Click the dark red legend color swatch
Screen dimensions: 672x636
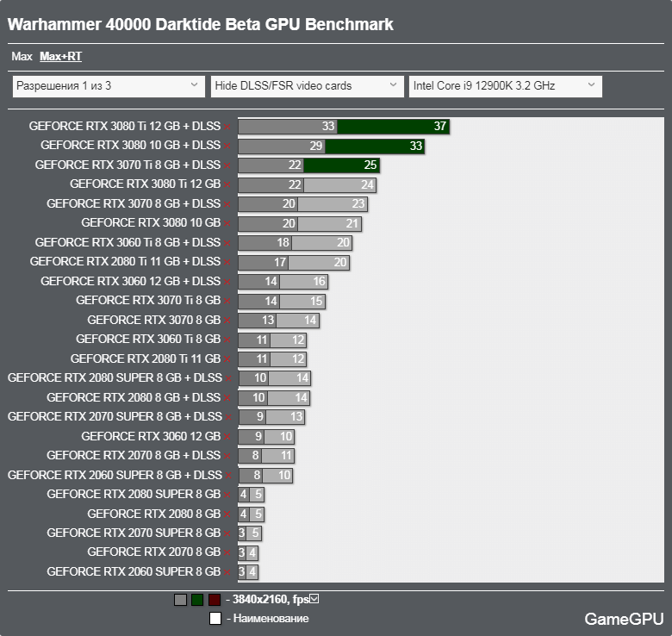[x=215, y=600]
